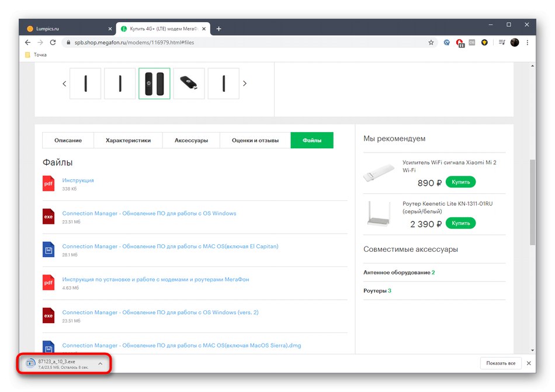Image resolution: width=555 pixels, height=392 pixels.
Task: Show next product thumbnails
Action: [x=245, y=84]
